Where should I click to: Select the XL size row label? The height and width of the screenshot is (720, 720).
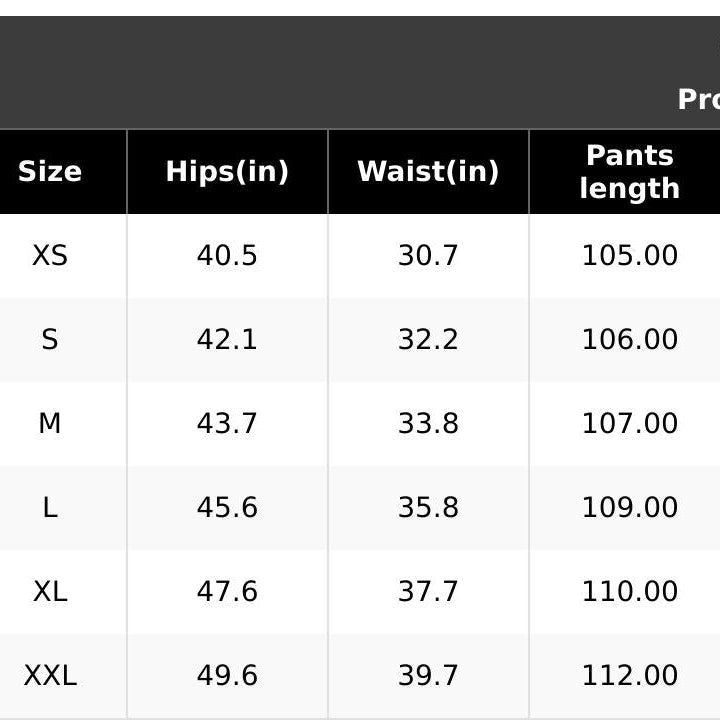pyautogui.click(x=50, y=591)
